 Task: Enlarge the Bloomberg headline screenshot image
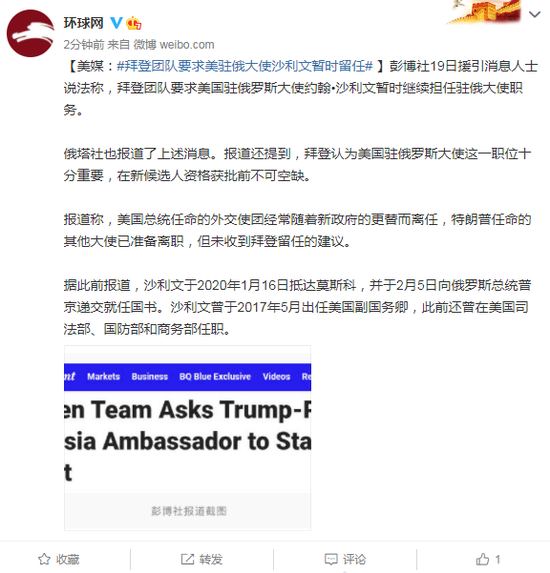pos(187,419)
